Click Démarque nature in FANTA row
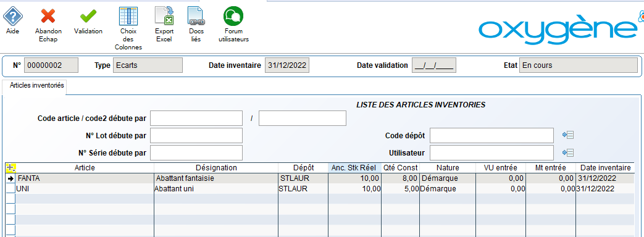Viewport: 644px width, 237px height. coord(448,178)
